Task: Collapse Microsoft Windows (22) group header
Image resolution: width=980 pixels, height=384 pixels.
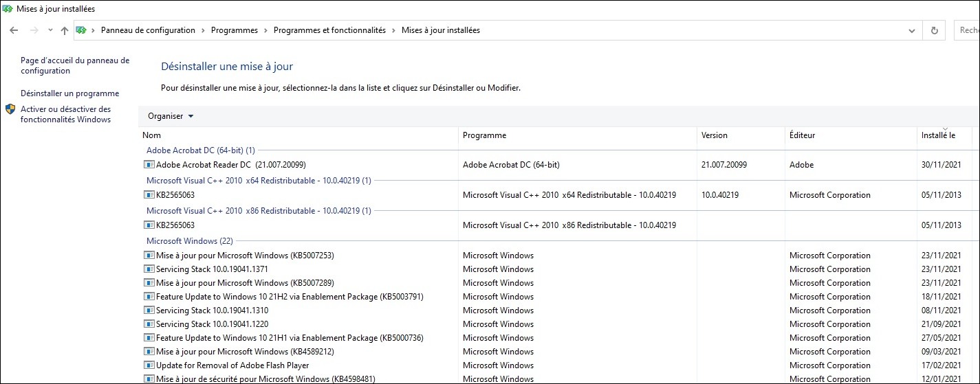Action: (190, 241)
